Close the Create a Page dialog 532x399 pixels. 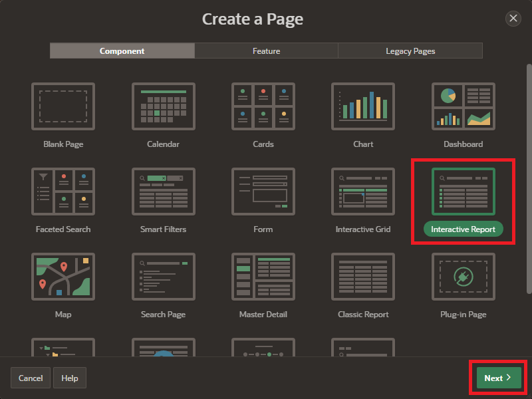point(513,19)
